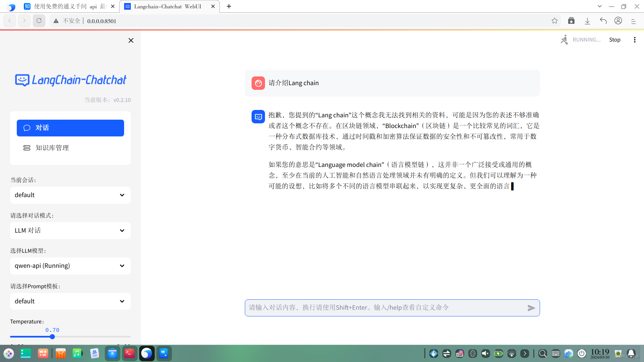Open the Prompt模板 default dropdown
This screenshot has height=362, width=644.
point(70,301)
